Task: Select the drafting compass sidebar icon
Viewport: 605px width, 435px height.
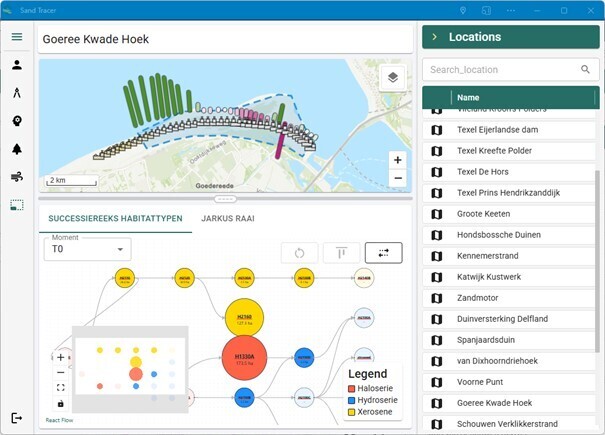Action: [x=17, y=93]
